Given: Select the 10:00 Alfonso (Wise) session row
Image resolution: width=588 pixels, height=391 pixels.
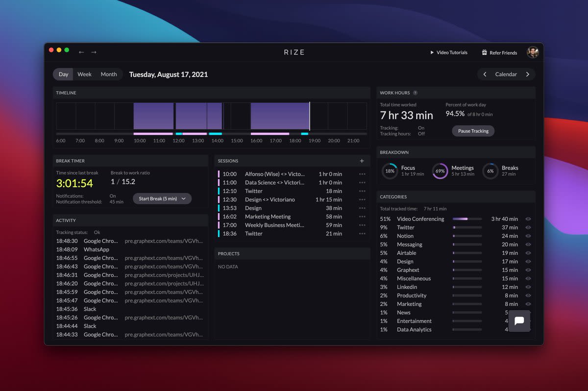Looking at the screenshot, I should tap(292, 174).
